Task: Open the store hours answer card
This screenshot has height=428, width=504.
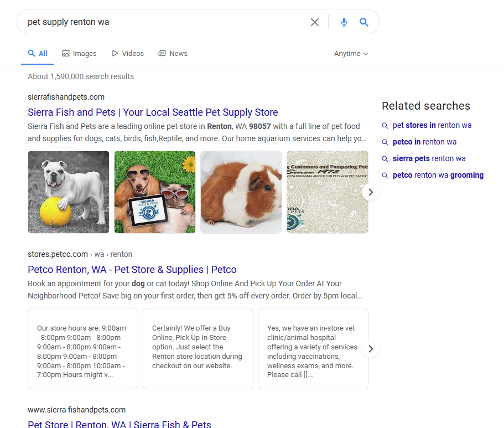Action: 83,349
